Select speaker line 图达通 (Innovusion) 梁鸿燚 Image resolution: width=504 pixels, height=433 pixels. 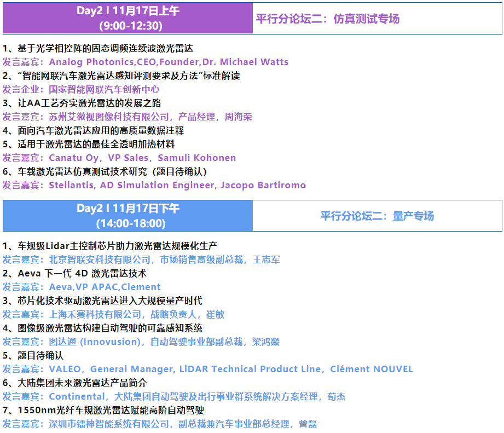tap(141, 342)
